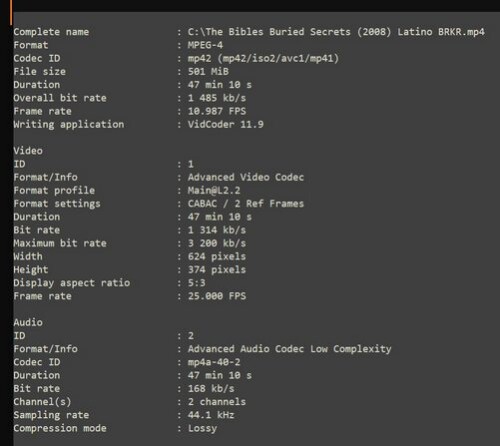This screenshot has height=446, width=500.
Task: Click the Sampling rate 44.1 kHz value
Action: tap(211, 415)
